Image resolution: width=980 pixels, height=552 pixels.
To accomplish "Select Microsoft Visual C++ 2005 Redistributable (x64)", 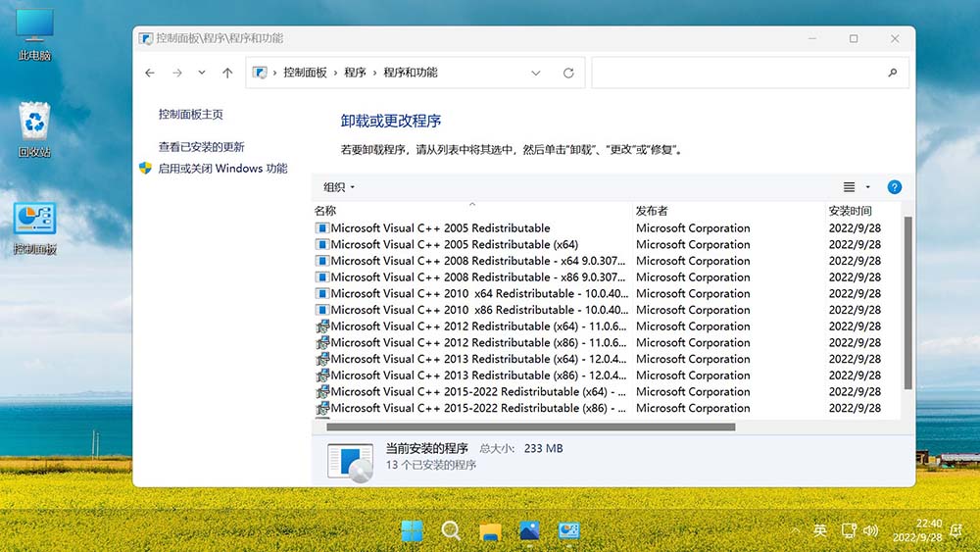I will point(454,245).
